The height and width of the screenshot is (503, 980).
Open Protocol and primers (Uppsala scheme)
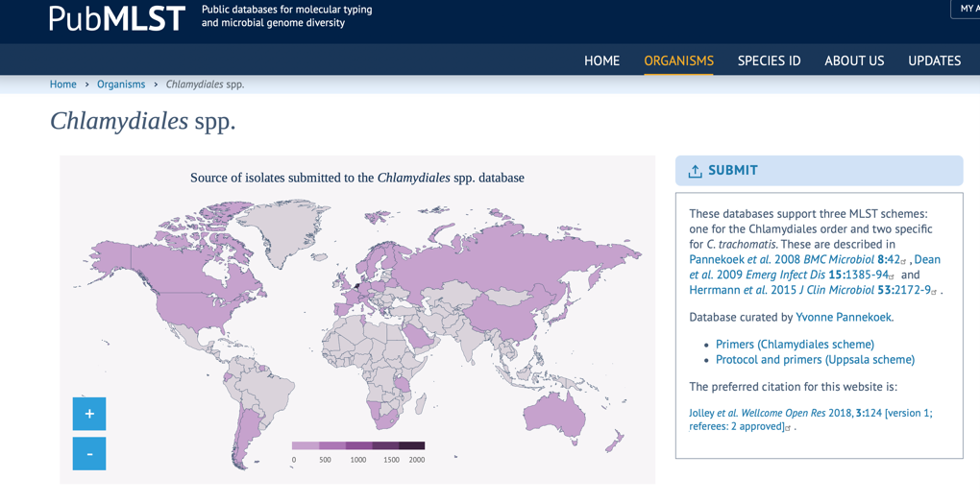point(815,360)
